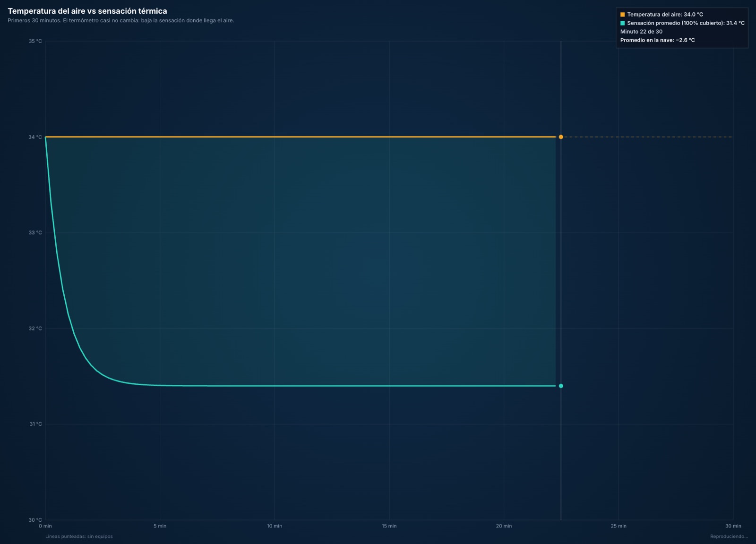Click the 'Temperatura del aire: 34.0 °C' legend text
Screen dimensions: 756x544
[665, 15]
